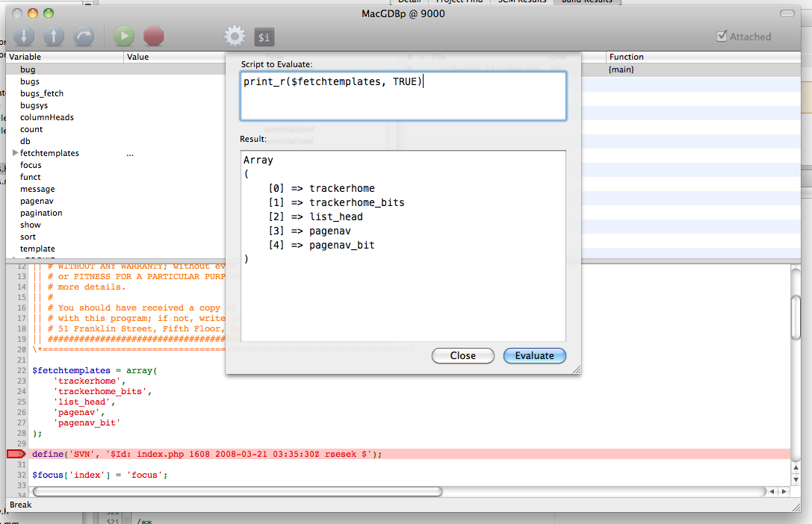Click the Variable column header

[x=65, y=57]
